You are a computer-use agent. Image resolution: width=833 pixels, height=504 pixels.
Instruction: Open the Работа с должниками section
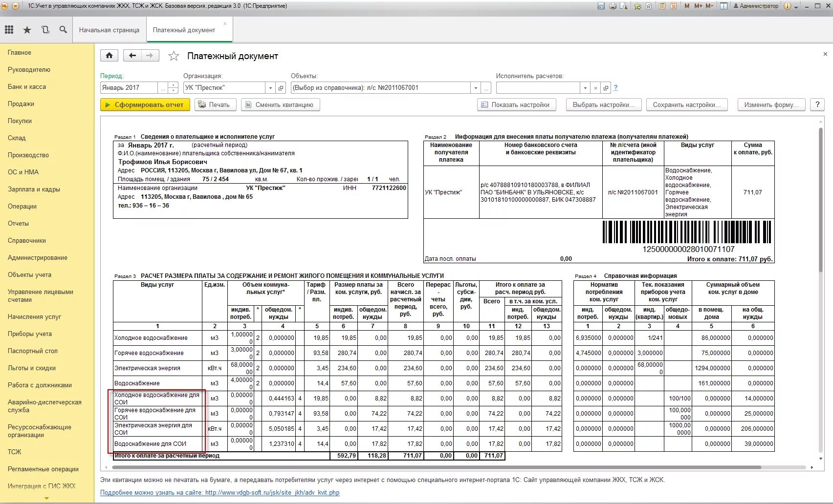click(40, 385)
